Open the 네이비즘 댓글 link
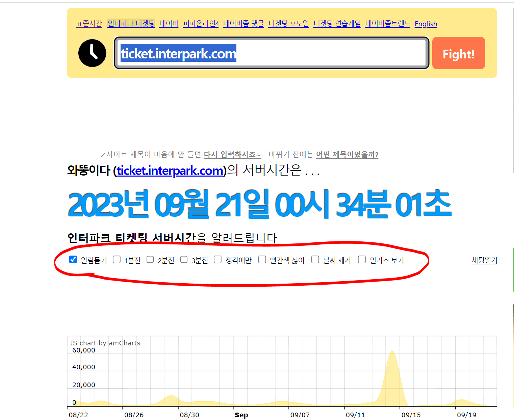 243,24
